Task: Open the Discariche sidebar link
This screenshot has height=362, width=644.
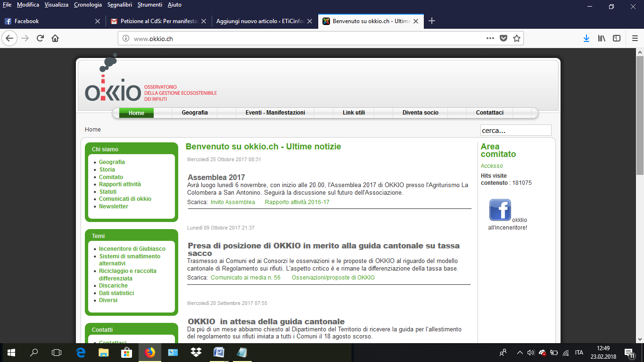Action: click(113, 286)
